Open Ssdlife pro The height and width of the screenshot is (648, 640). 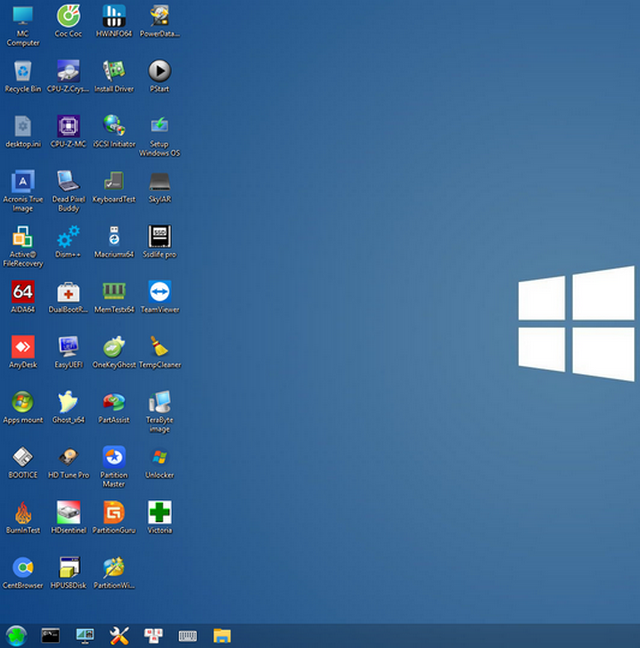click(159, 242)
